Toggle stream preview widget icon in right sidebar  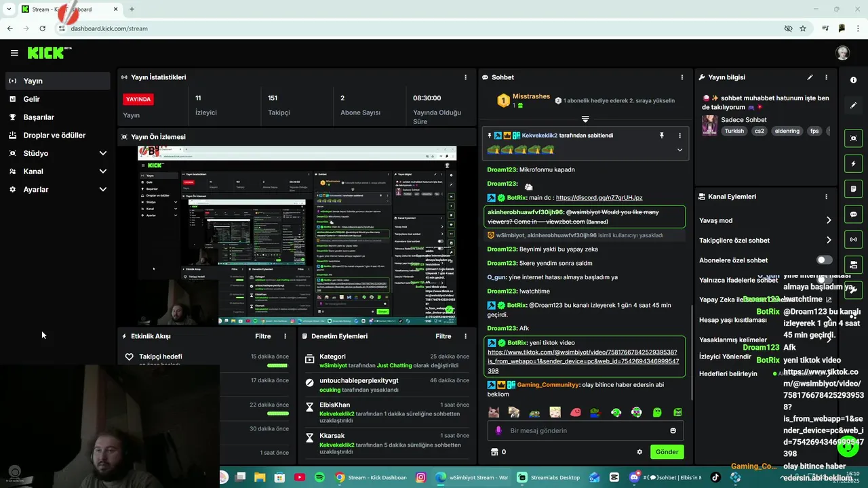[x=854, y=138]
